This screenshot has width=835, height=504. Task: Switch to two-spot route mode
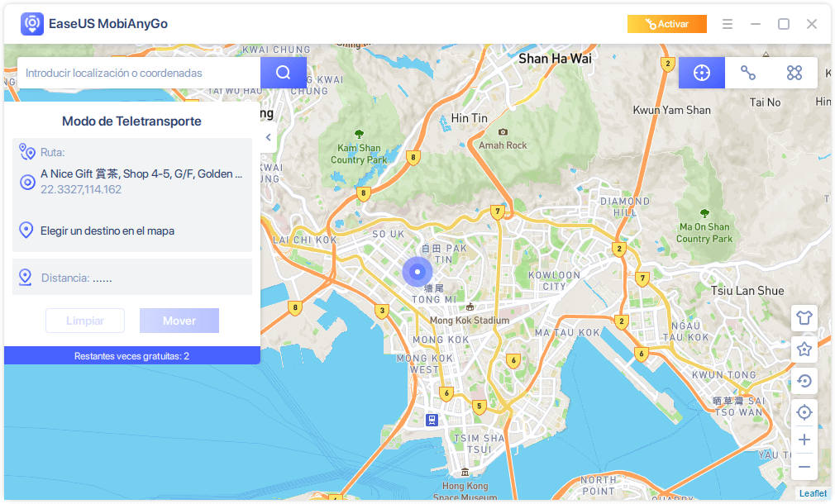[x=748, y=73]
